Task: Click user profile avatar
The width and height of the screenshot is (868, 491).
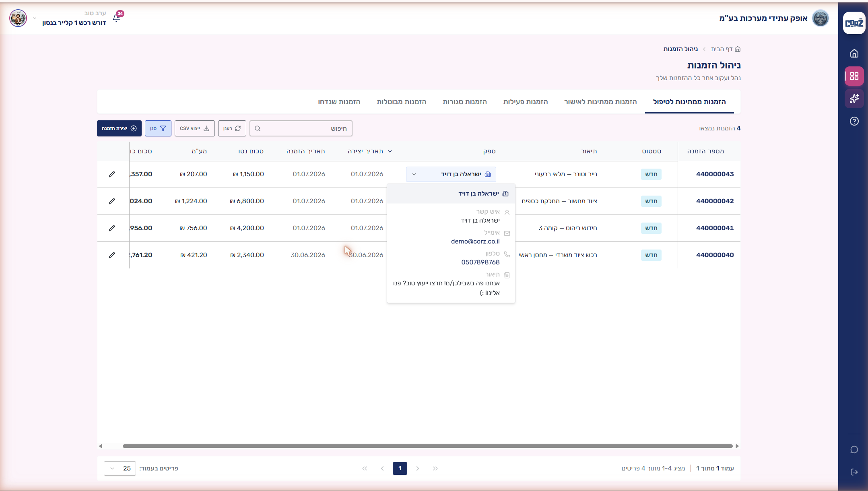Action: click(18, 18)
